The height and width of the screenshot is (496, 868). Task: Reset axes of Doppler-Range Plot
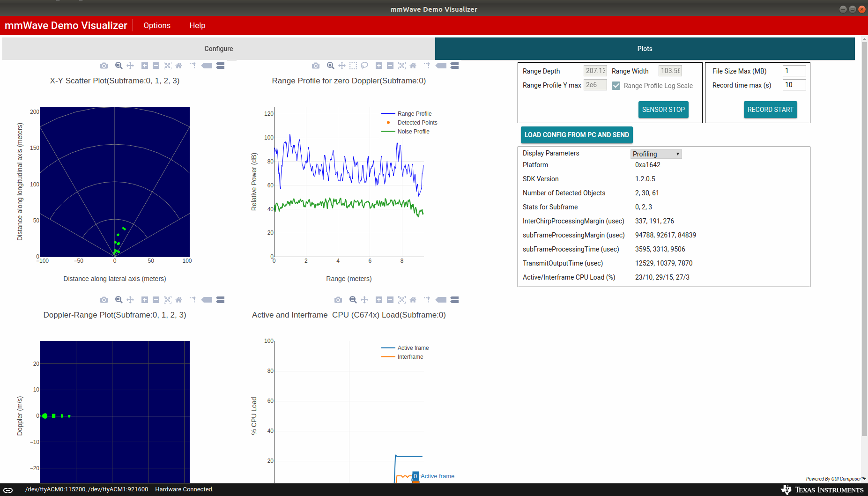(x=178, y=300)
